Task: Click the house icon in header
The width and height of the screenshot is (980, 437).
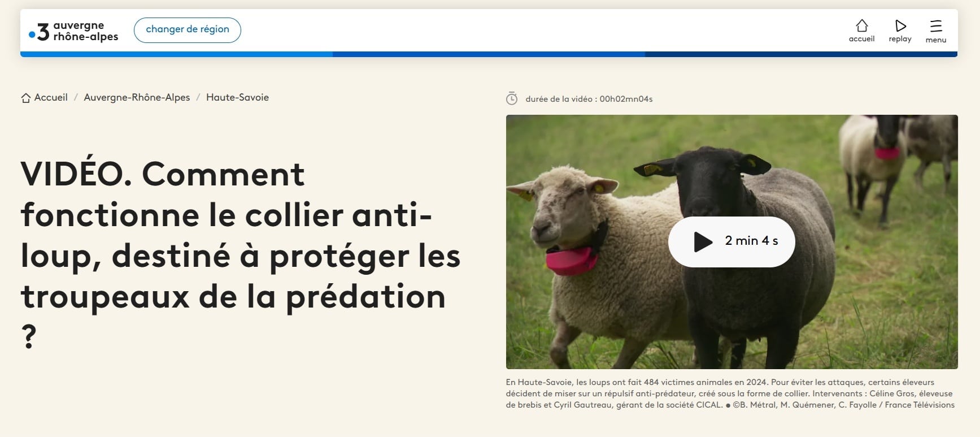Action: [861, 25]
